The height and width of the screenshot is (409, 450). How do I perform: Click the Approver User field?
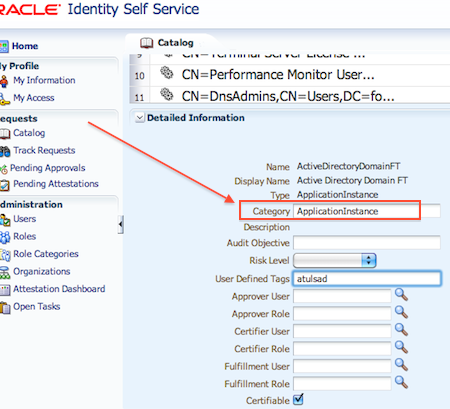[342, 296]
